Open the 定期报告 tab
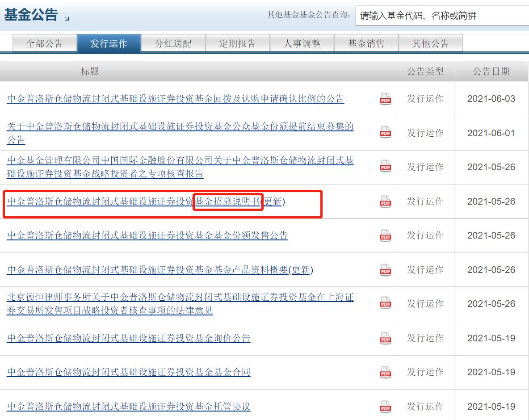 [238, 43]
